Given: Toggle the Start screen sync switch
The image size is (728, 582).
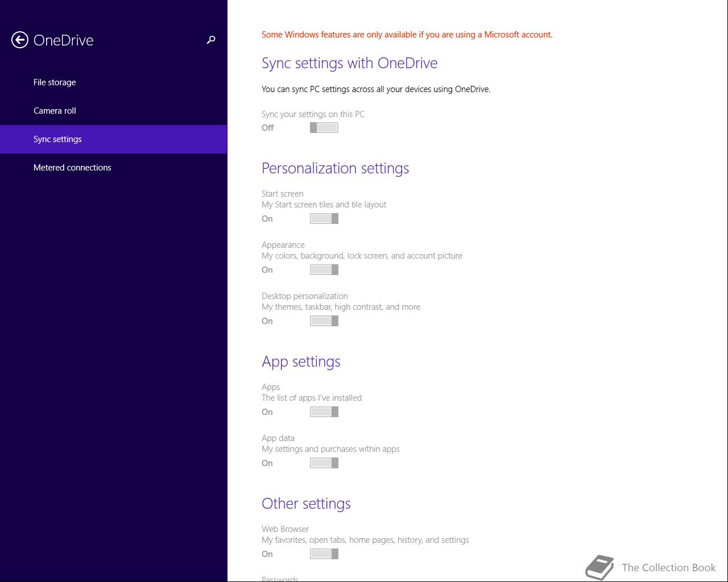Looking at the screenshot, I should click(324, 219).
